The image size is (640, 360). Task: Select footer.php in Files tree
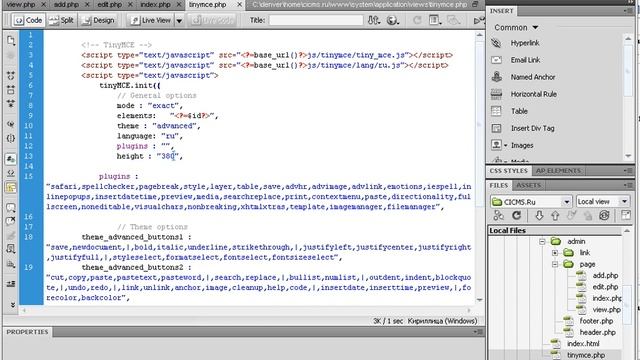[x=596, y=321]
